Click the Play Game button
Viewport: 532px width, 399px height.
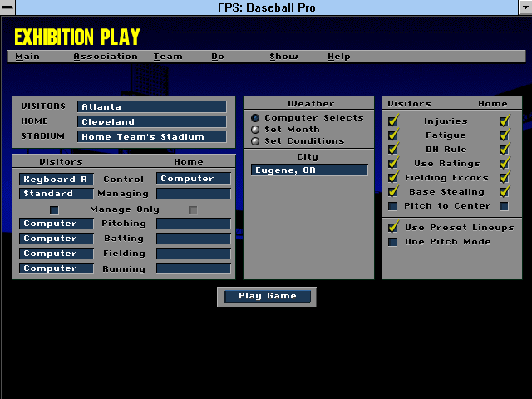[266, 297]
